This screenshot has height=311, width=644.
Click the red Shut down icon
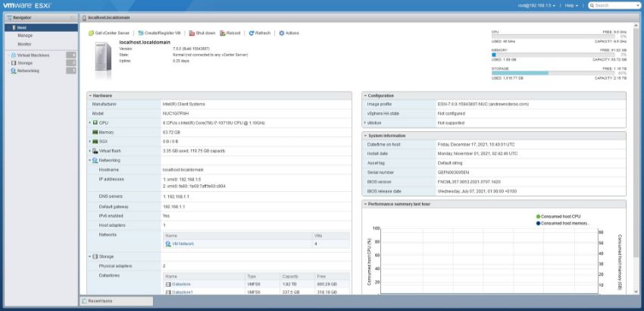[192, 33]
